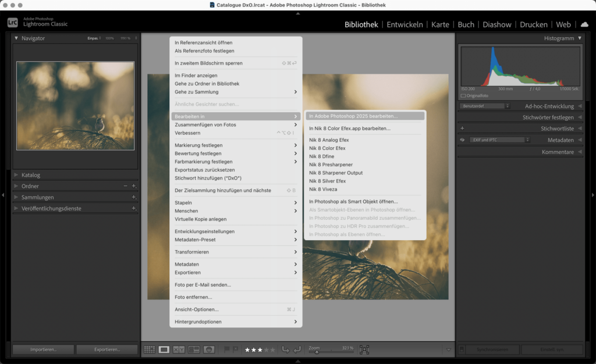Expand the Ad-hoc-Entwicklung panel
596x364 pixels.
580,106
